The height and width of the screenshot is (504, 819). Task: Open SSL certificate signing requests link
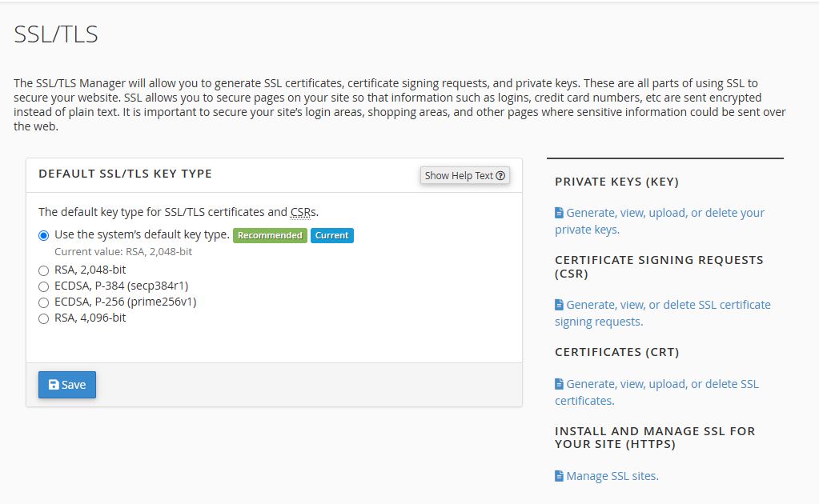coord(668,305)
